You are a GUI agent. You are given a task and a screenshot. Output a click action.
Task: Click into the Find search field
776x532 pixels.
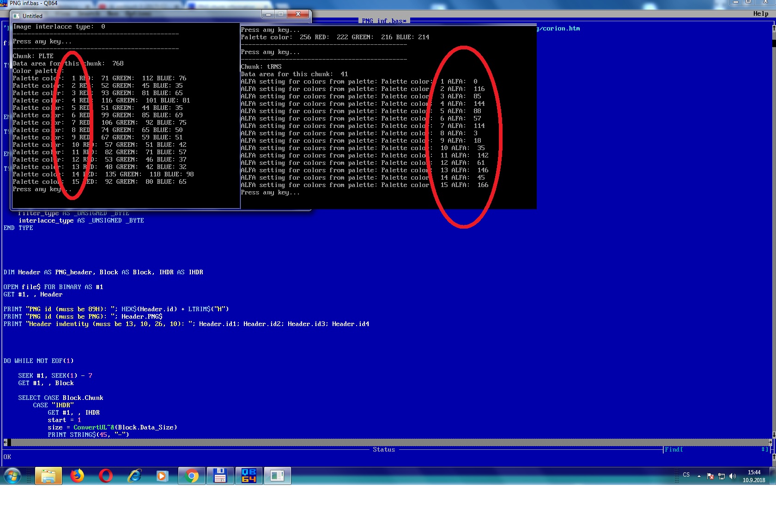(721, 449)
